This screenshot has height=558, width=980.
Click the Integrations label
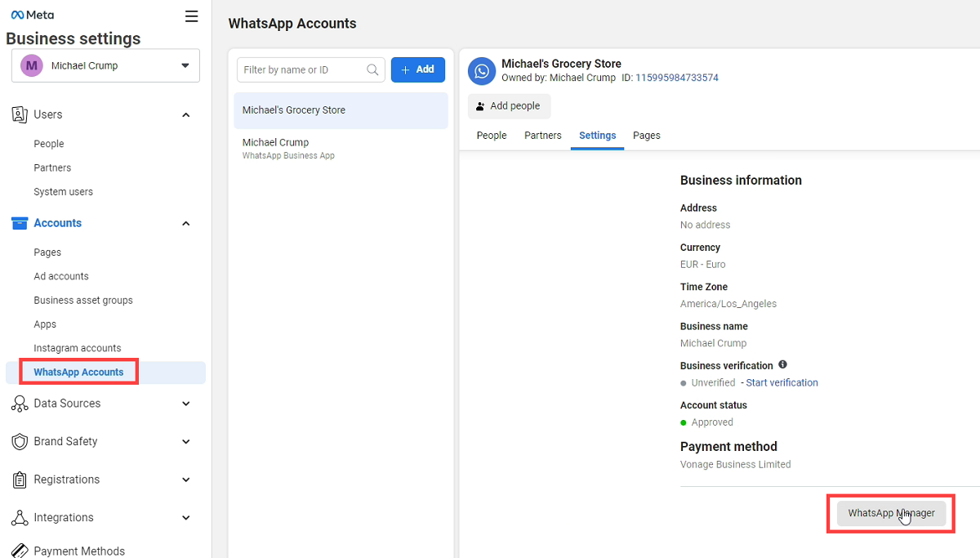[x=64, y=518]
